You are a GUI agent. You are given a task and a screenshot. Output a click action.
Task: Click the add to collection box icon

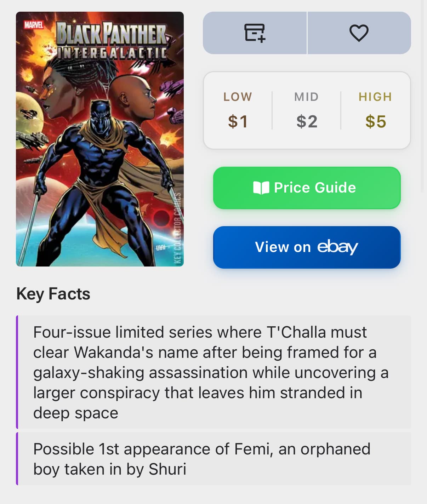point(255,33)
